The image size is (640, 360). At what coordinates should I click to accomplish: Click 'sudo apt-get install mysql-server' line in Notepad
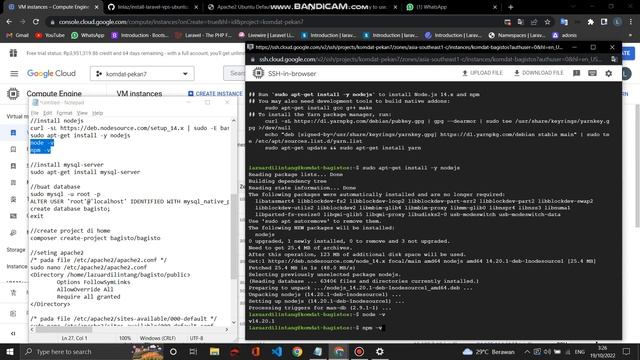pyautogui.click(x=85, y=172)
